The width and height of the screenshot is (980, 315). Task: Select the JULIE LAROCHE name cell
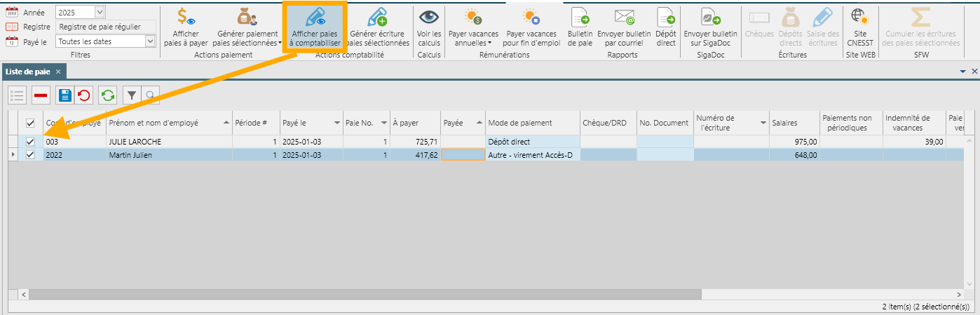(x=169, y=142)
